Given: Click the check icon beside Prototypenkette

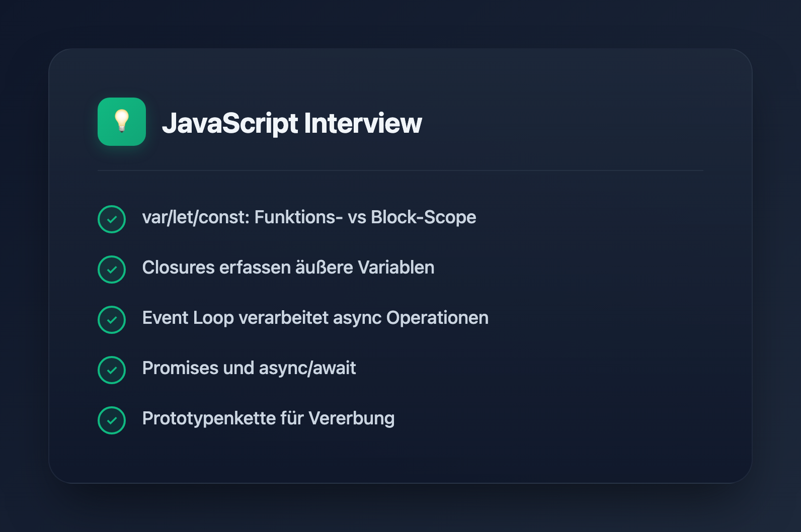Looking at the screenshot, I should click(112, 420).
